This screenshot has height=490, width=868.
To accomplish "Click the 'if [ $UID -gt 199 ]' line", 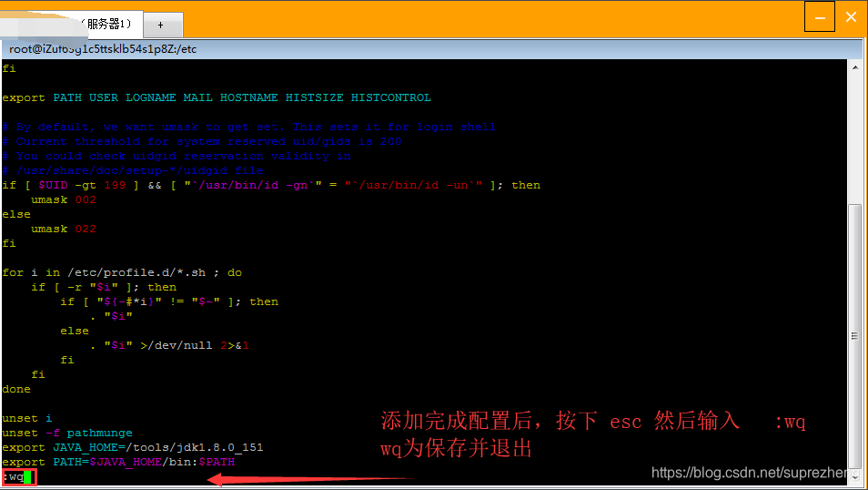I will [271, 185].
